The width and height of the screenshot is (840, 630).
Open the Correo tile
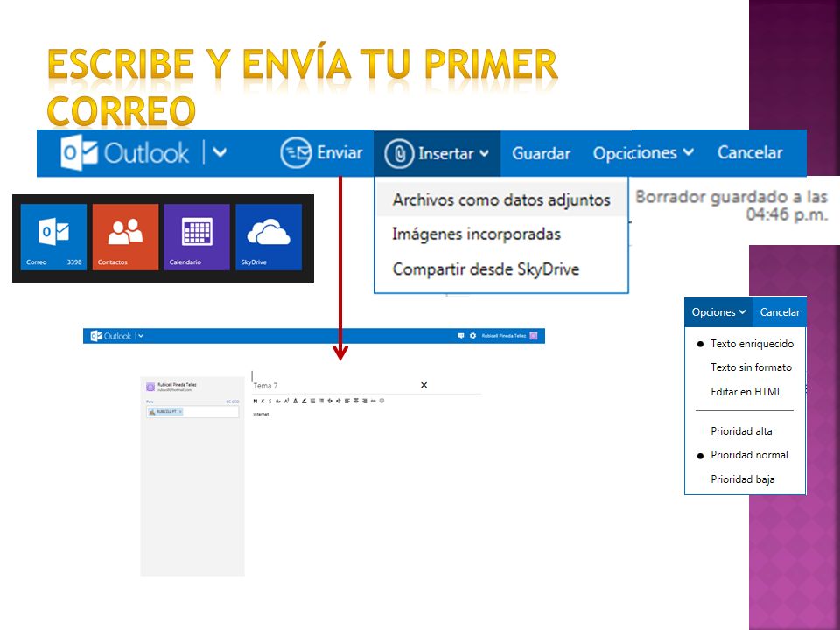(53, 237)
